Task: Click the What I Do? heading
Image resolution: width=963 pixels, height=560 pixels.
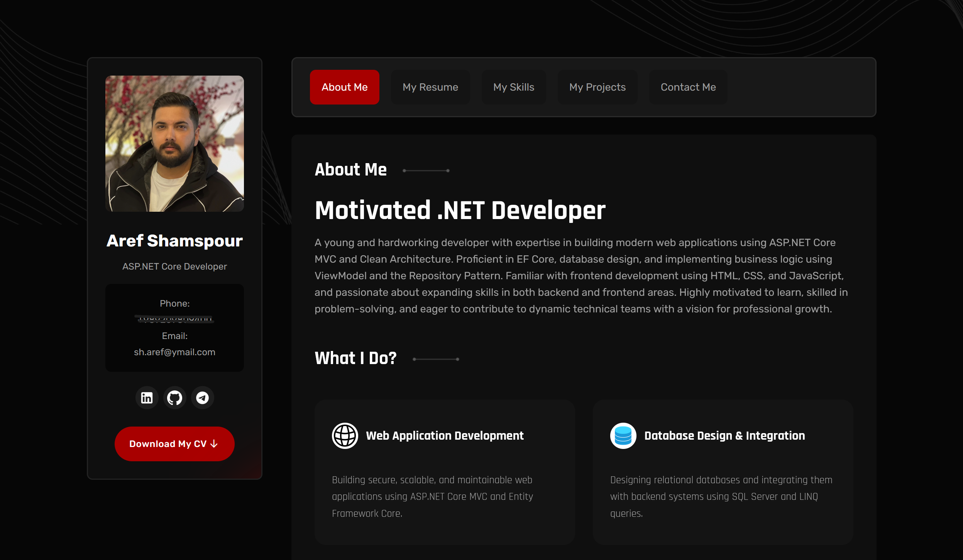Action: pos(355,358)
